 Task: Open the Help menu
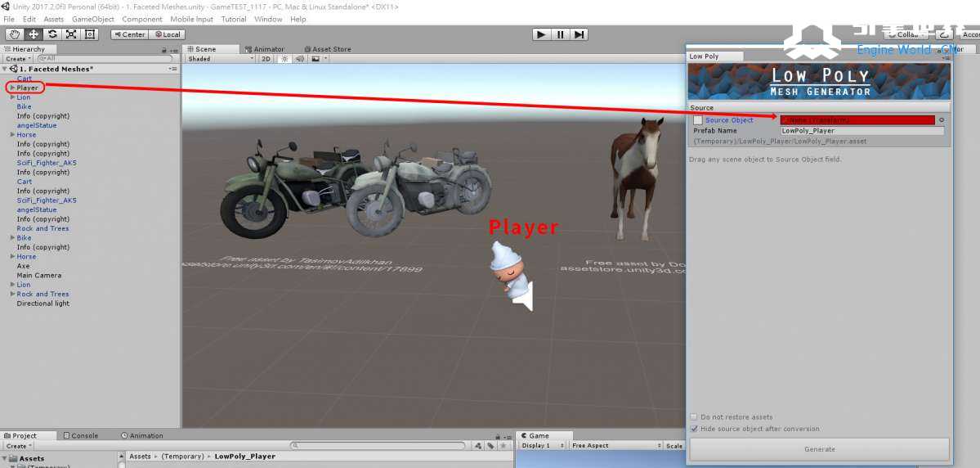pyautogui.click(x=298, y=20)
